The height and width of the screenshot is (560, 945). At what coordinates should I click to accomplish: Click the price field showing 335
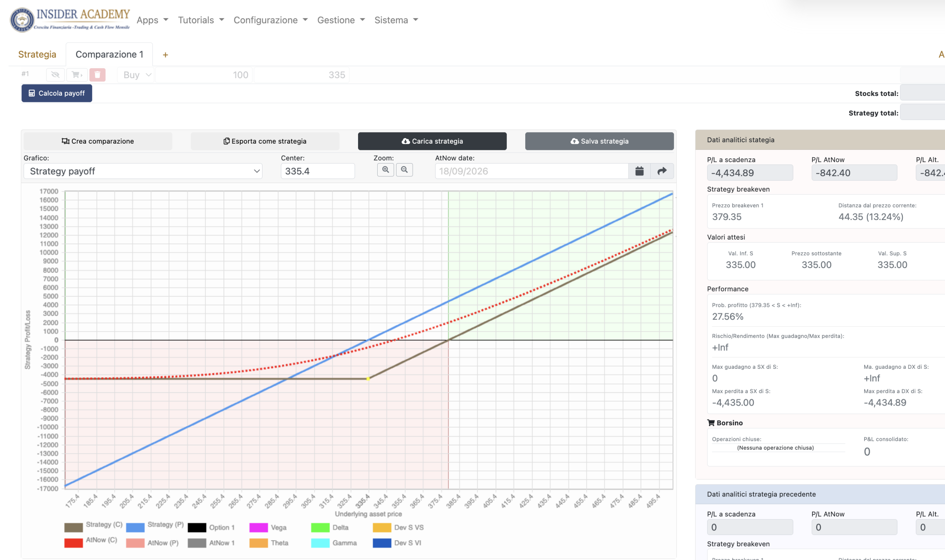tap(302, 75)
